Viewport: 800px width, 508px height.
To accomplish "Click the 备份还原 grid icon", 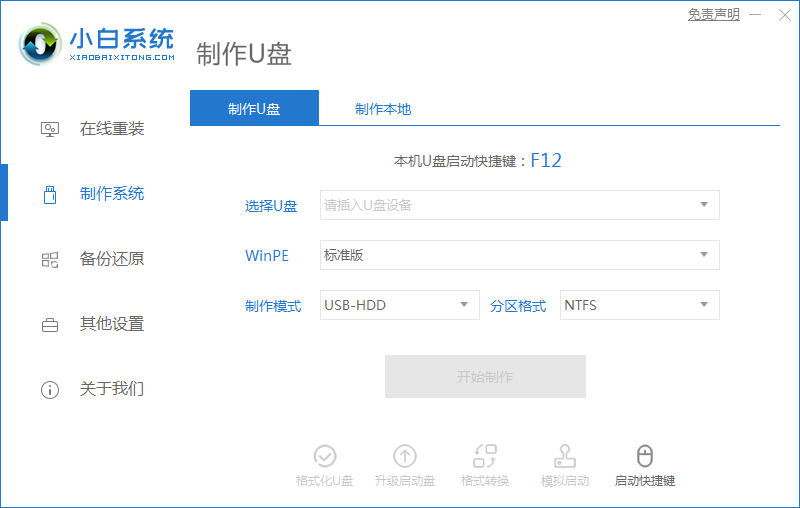I will click(49, 260).
